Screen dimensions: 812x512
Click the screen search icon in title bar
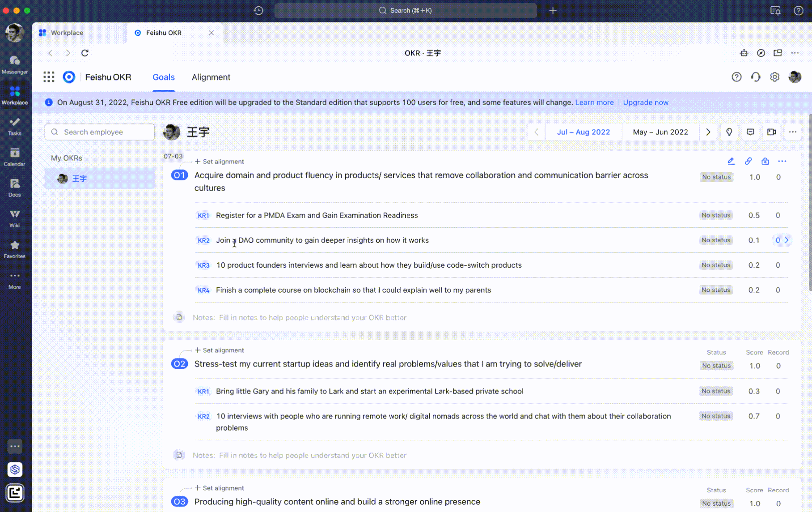coord(775,10)
